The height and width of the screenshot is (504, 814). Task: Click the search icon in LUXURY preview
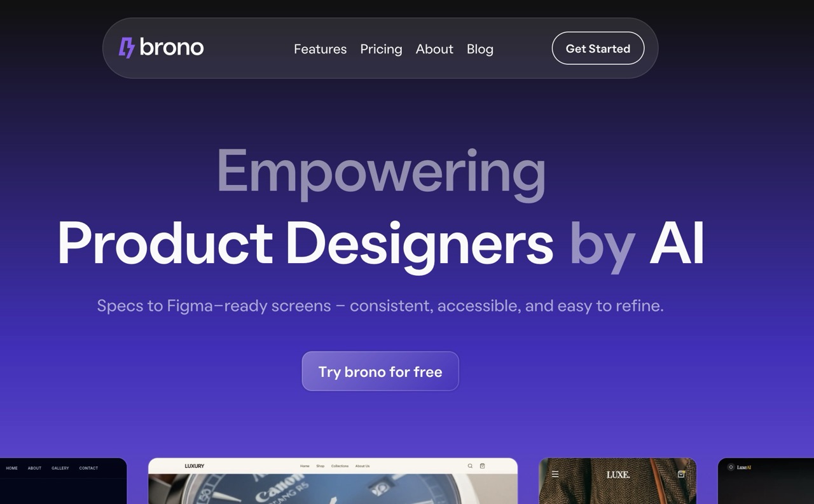[x=470, y=466]
